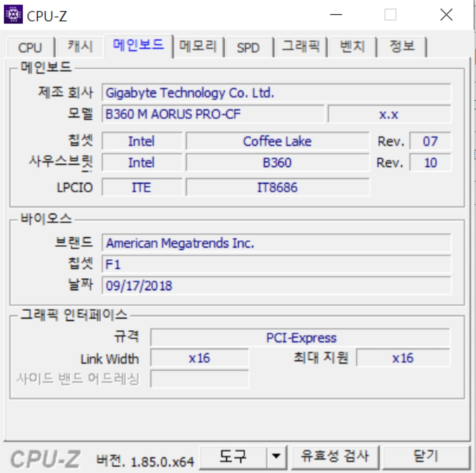Open the 정보 tab
The height and width of the screenshot is (473, 476).
click(402, 47)
